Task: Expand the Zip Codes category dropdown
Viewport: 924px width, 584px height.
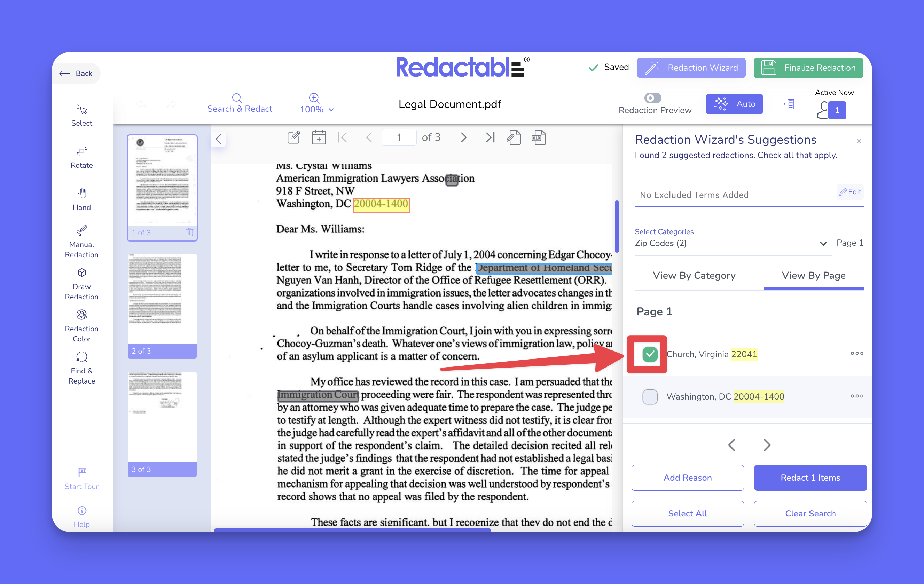Action: [x=823, y=243]
